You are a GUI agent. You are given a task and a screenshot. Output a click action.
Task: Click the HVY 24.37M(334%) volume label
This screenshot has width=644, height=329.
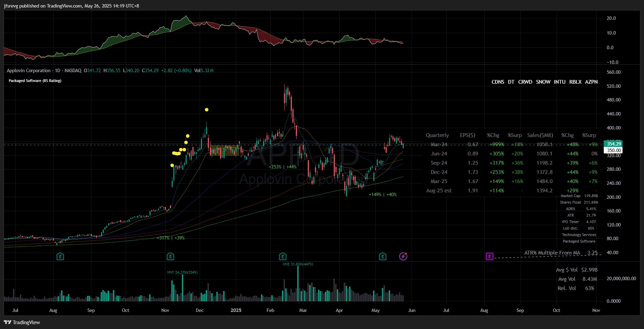[182, 272]
